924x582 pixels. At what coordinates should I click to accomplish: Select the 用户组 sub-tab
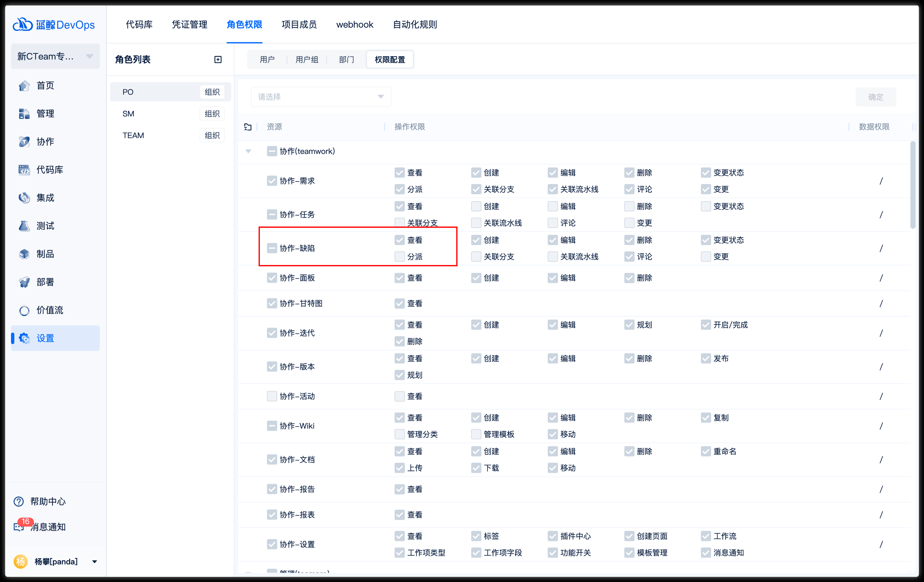(x=307, y=59)
